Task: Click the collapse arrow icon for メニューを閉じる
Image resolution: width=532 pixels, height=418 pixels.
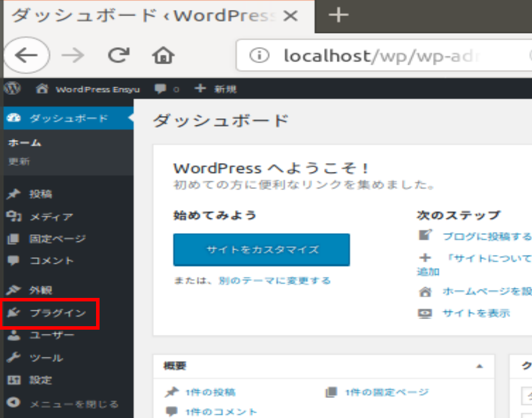Action: 14,403
